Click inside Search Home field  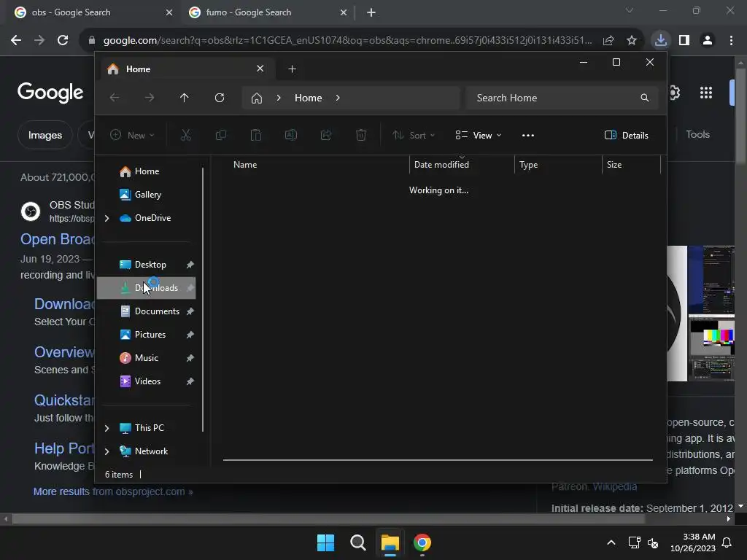click(562, 98)
